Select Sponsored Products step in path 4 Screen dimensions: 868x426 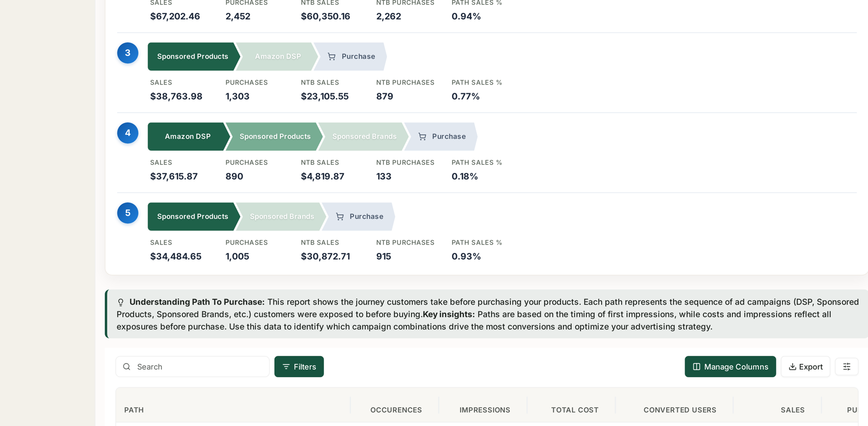click(x=275, y=137)
